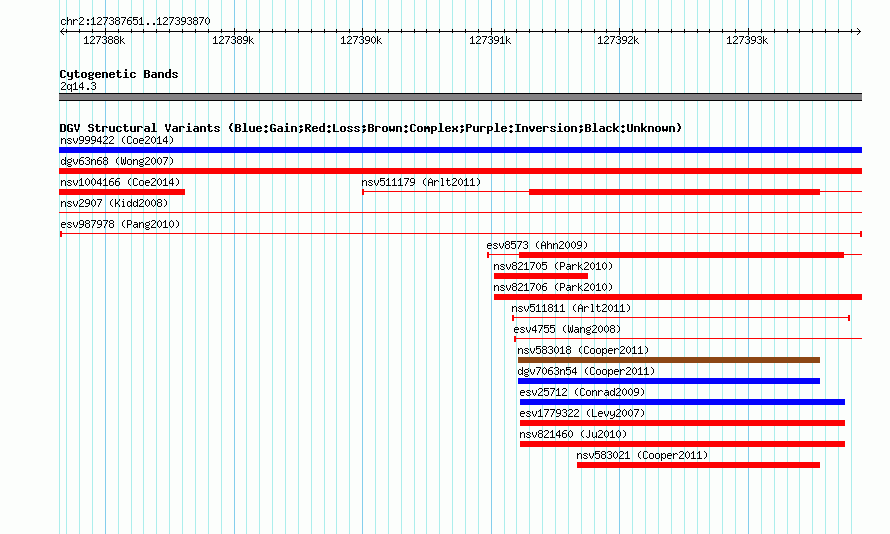
Task: Click the 127389k ruler position
Action: pyautogui.click(x=233, y=40)
